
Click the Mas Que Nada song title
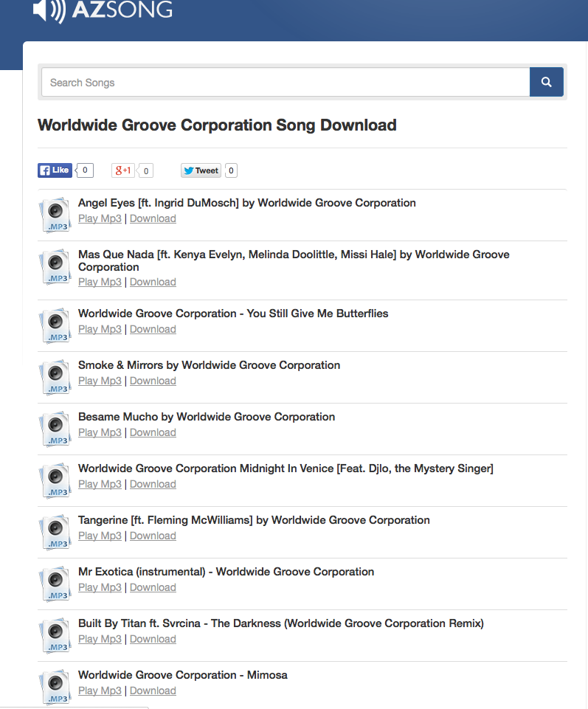point(294,260)
